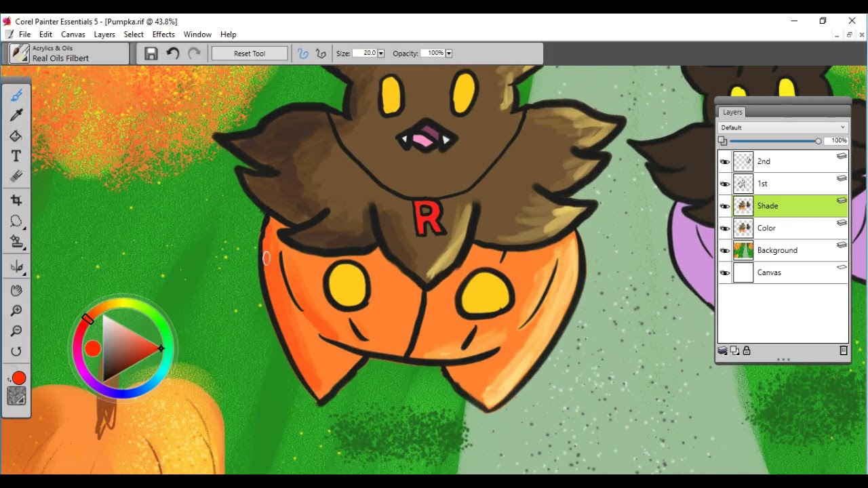
Task: Open the Help menu
Action: pyautogui.click(x=228, y=35)
